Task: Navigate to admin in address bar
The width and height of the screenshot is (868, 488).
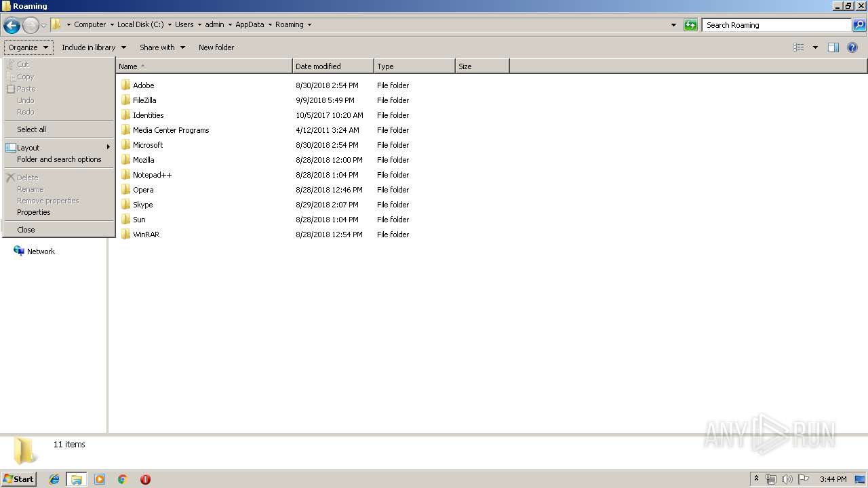Action: 214,24
